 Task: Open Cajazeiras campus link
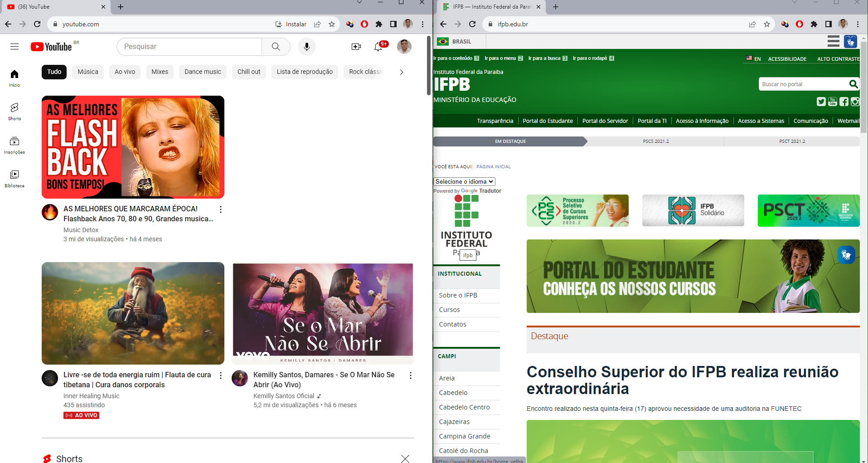click(454, 422)
